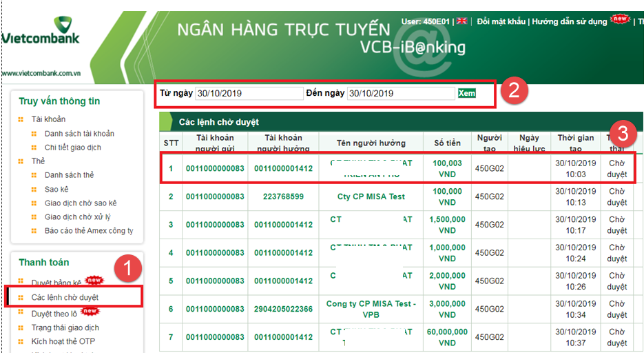Screen dimensions: 644x353
Task: Click the Tên người hưởng column header
Action: [371, 143]
